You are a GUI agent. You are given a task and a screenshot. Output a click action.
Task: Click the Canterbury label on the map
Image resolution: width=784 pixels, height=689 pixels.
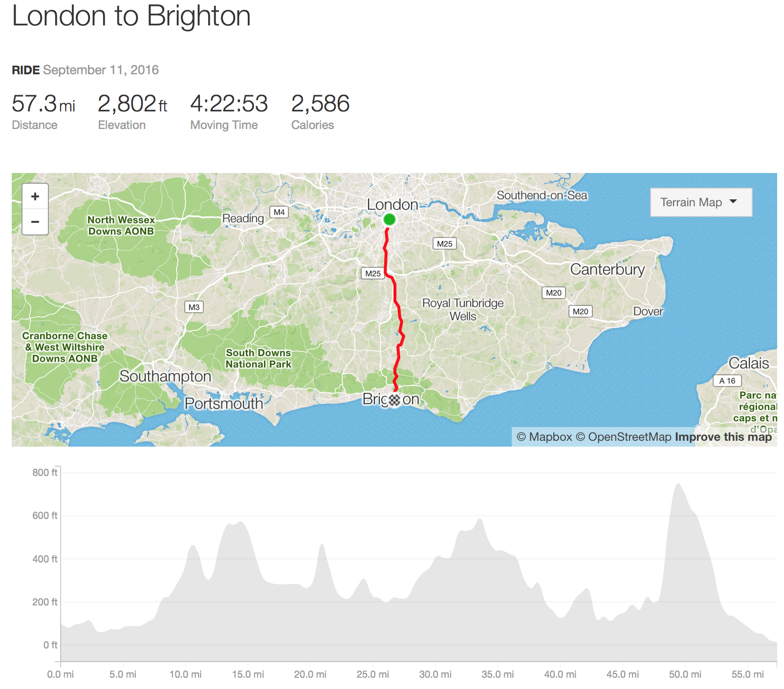click(608, 269)
